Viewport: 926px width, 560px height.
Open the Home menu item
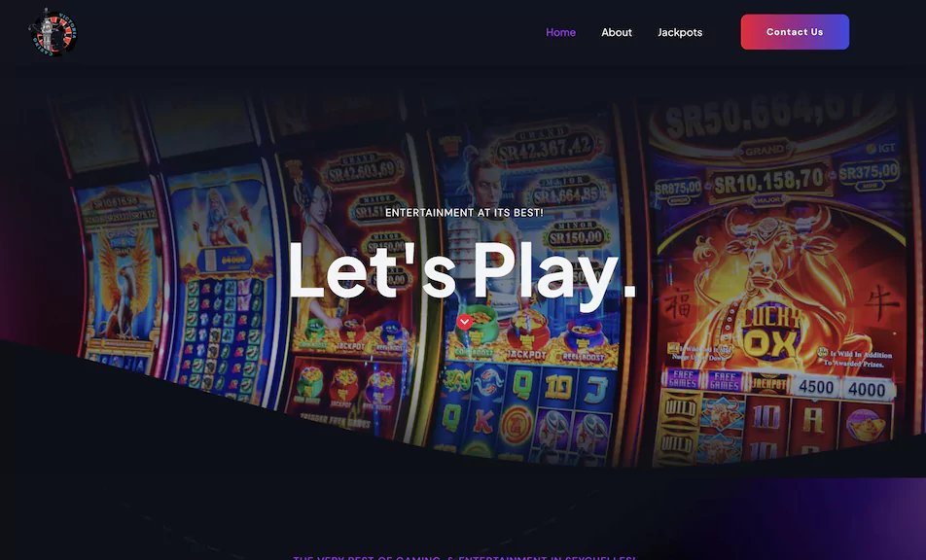click(560, 32)
